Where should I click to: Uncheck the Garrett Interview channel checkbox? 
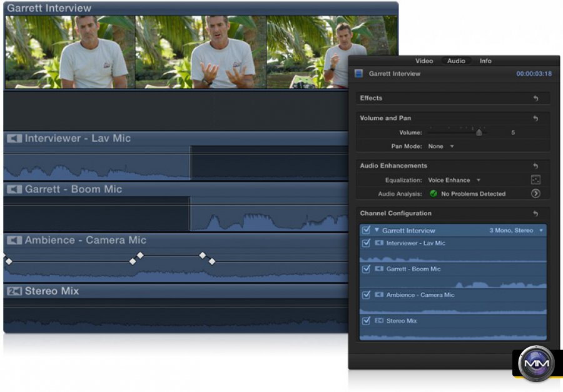pyautogui.click(x=366, y=230)
